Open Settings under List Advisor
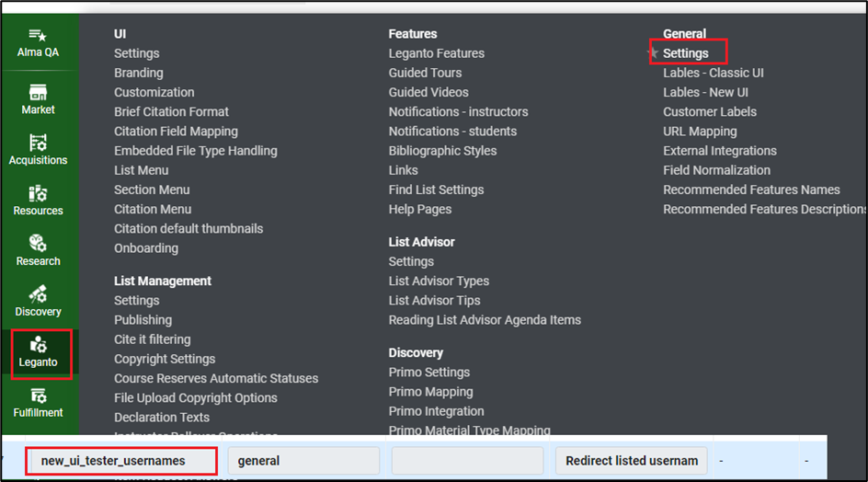Image resolution: width=868 pixels, height=482 pixels. (411, 261)
